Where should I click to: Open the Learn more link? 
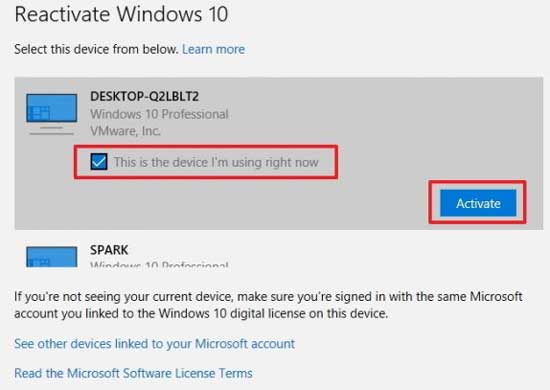213,49
